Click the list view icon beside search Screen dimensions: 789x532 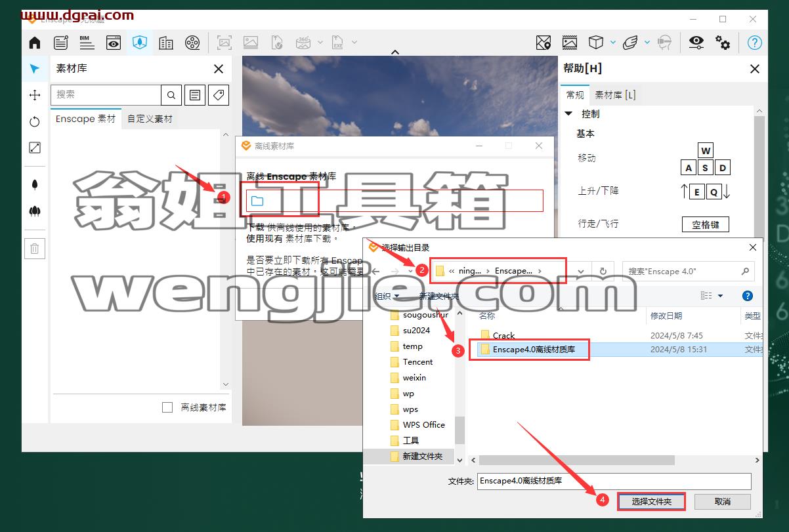(x=195, y=95)
